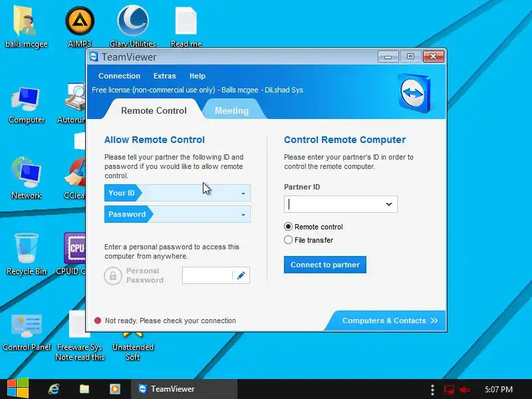This screenshot has width=532, height=399.
Task: Open the media player taskbar icon
Action: coord(114,389)
